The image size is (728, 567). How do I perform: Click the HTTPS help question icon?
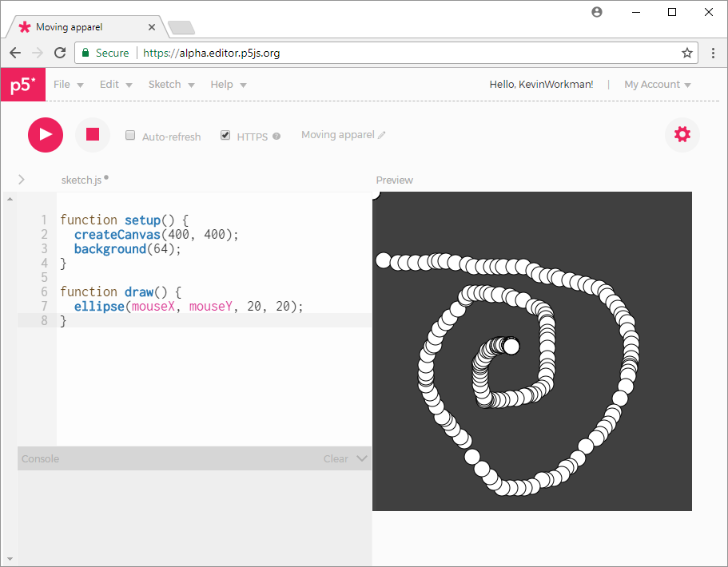(x=276, y=137)
